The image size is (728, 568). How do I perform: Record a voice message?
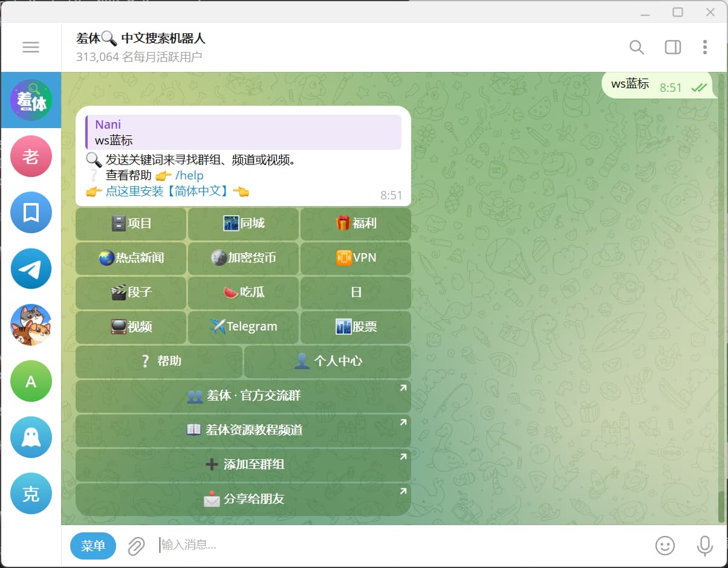(x=704, y=546)
